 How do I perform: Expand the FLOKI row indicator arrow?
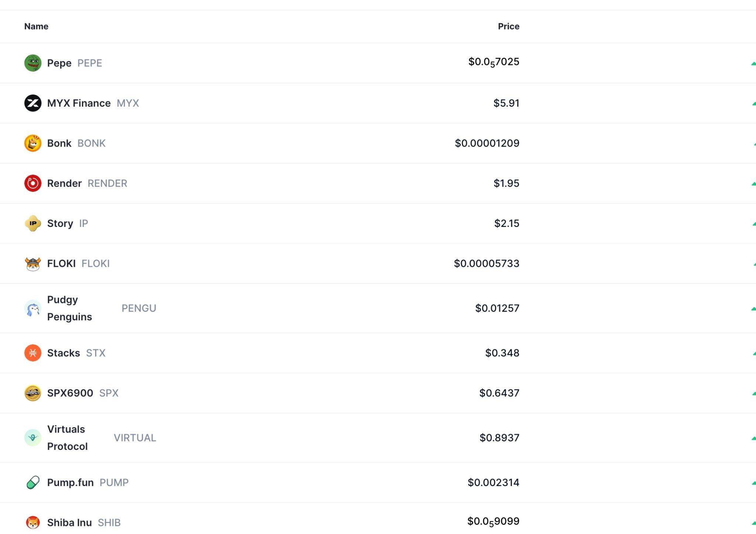tap(753, 263)
